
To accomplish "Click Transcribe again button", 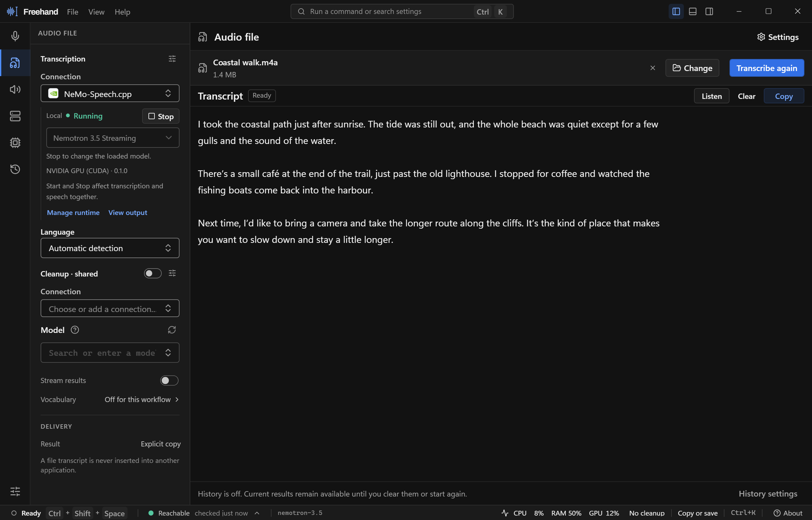I will (767, 68).
